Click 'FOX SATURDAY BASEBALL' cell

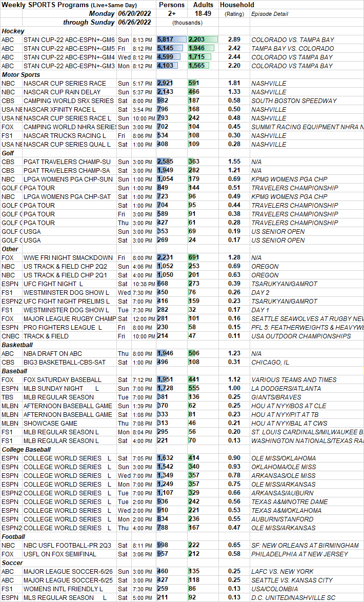pos(62,379)
